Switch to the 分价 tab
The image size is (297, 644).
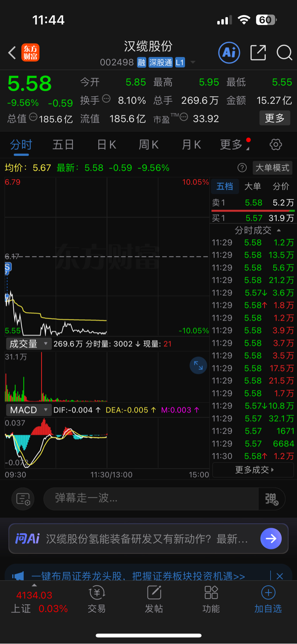pos(281,187)
